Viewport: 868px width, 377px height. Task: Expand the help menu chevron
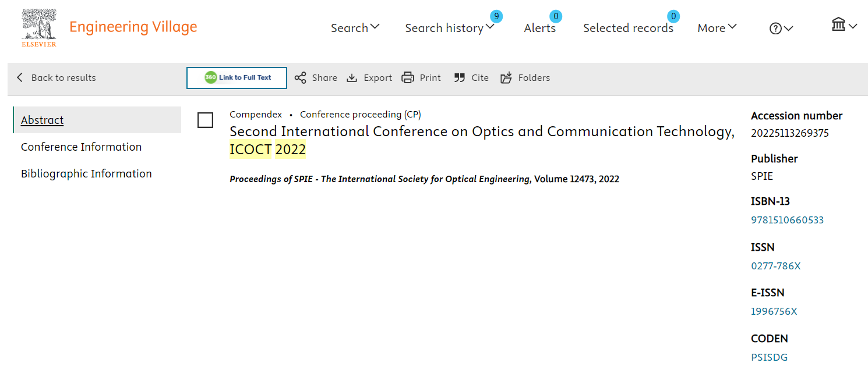(x=789, y=29)
